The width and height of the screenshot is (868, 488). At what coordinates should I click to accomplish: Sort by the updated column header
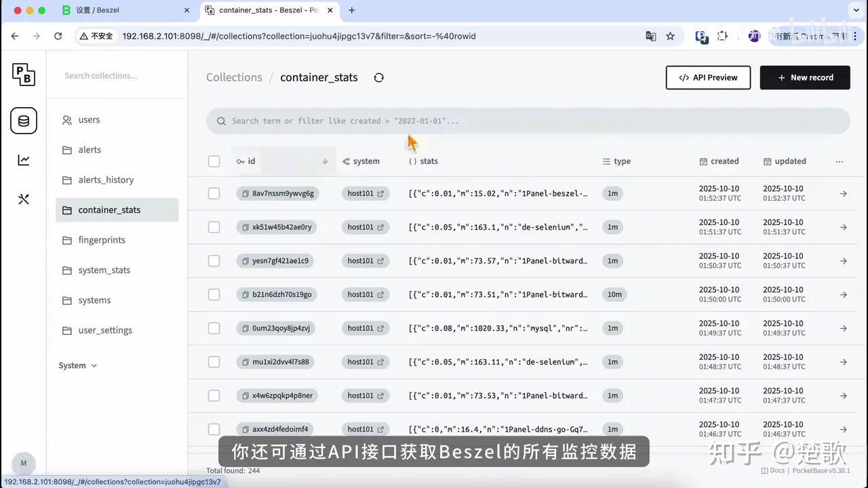785,161
